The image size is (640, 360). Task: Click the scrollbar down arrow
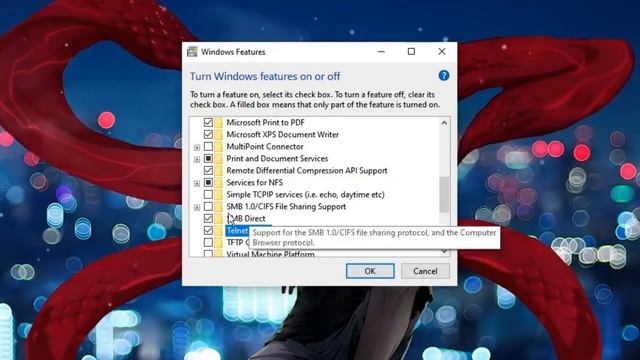click(444, 252)
